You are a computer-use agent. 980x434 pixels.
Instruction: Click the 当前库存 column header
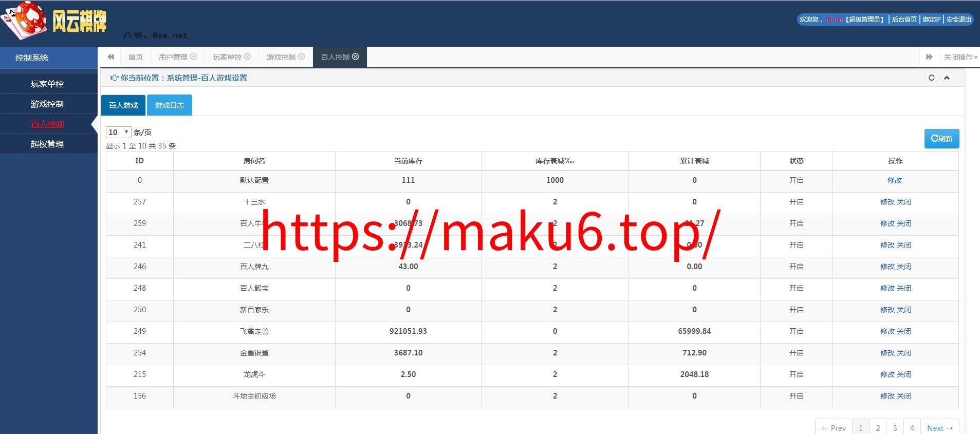[408, 161]
